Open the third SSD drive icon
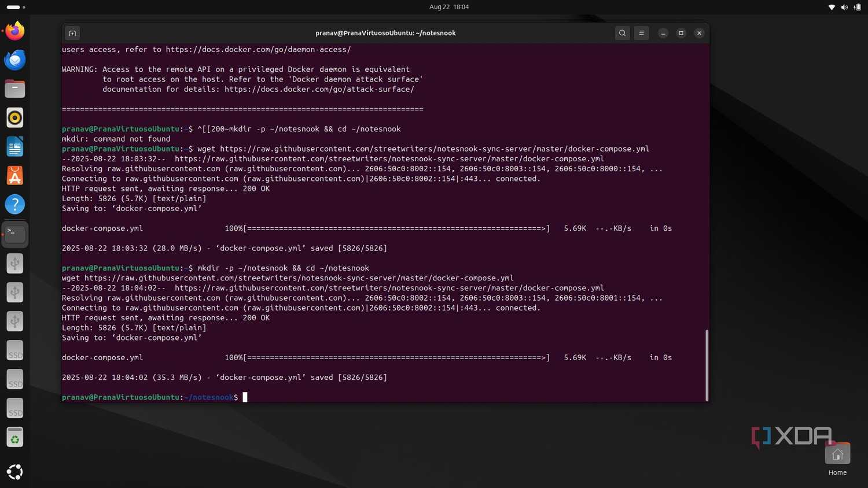This screenshot has width=868, height=488. [x=15, y=408]
